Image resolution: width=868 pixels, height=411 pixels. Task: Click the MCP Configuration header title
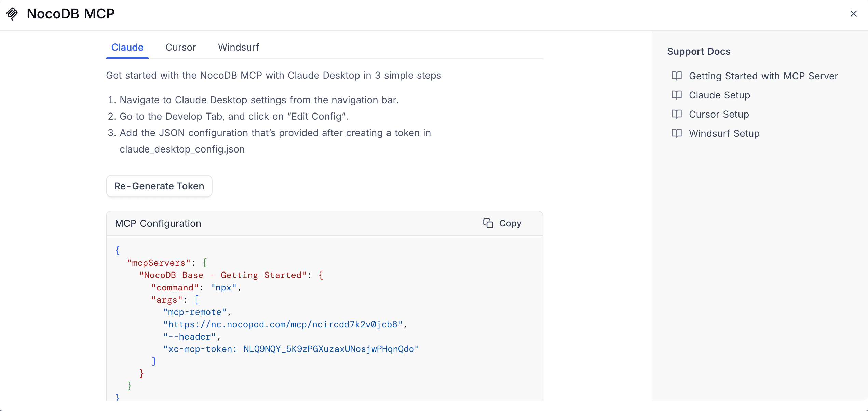pos(158,223)
